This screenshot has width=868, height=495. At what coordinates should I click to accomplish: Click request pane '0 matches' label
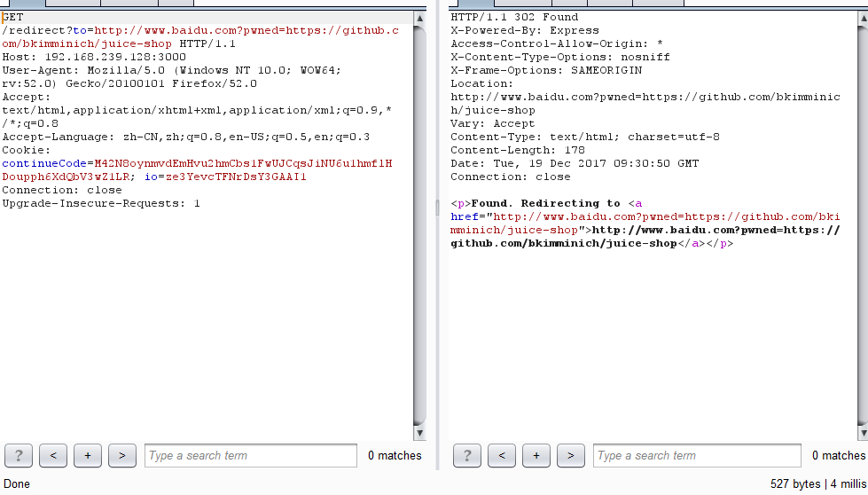point(395,456)
